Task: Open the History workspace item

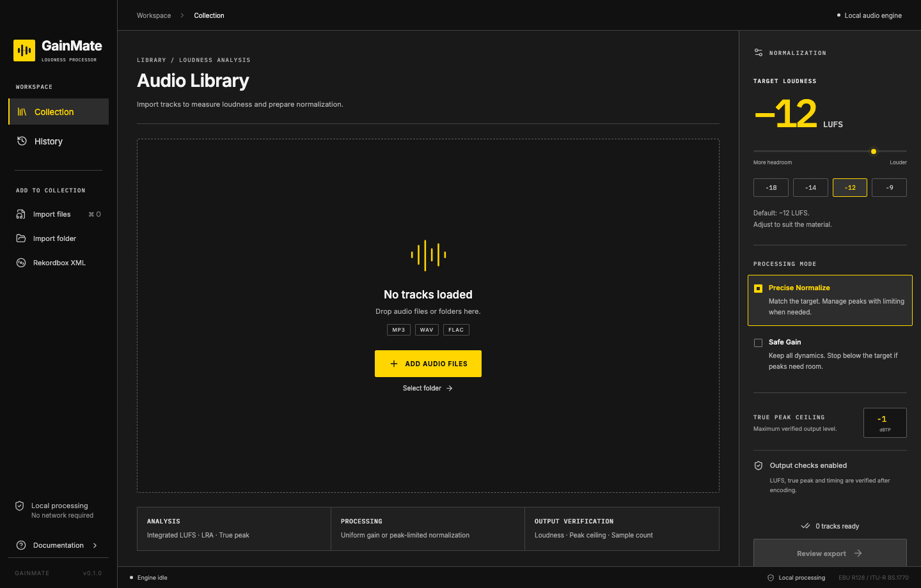Action: point(58,141)
